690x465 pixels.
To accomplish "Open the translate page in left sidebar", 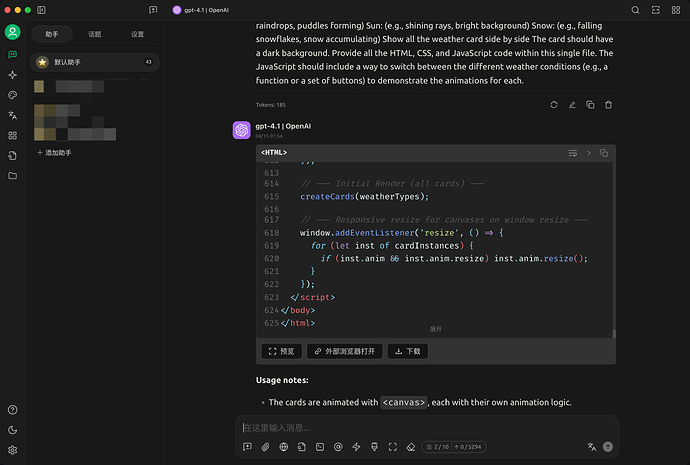I will tap(12, 115).
